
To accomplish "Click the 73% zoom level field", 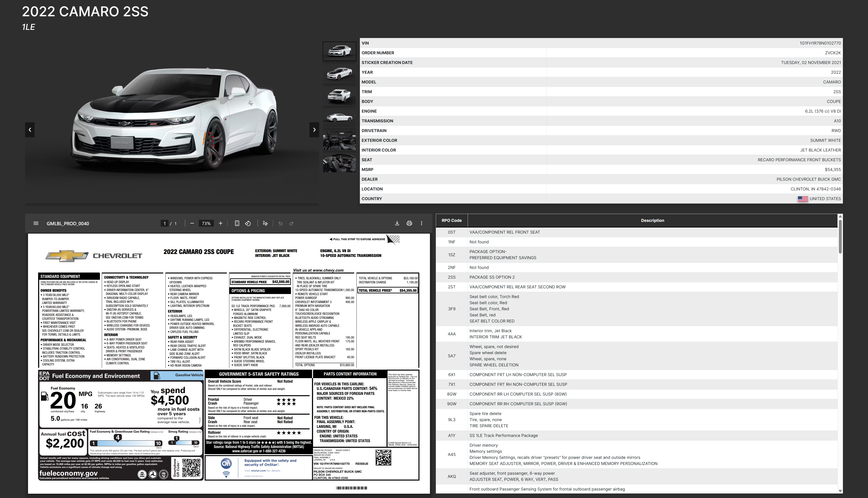I will 206,223.
